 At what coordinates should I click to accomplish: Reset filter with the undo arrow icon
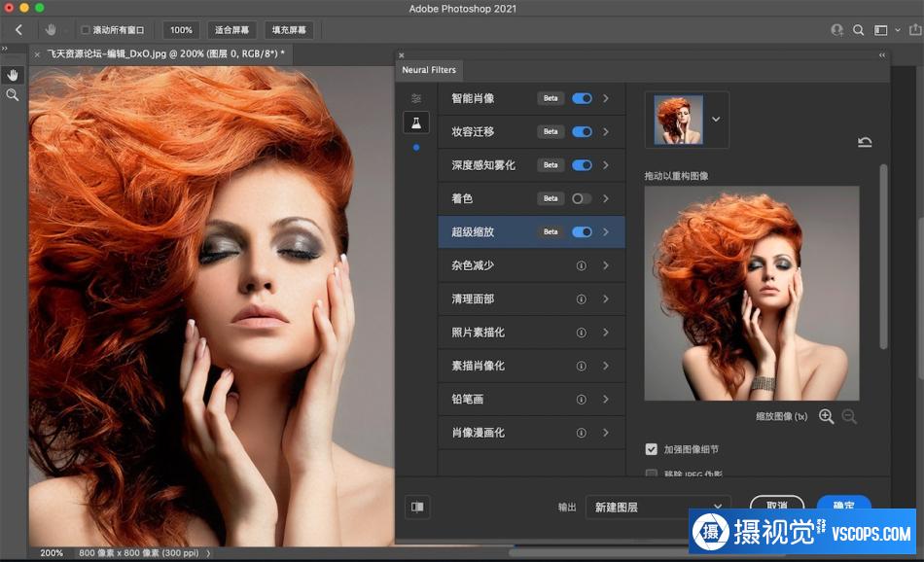click(865, 142)
